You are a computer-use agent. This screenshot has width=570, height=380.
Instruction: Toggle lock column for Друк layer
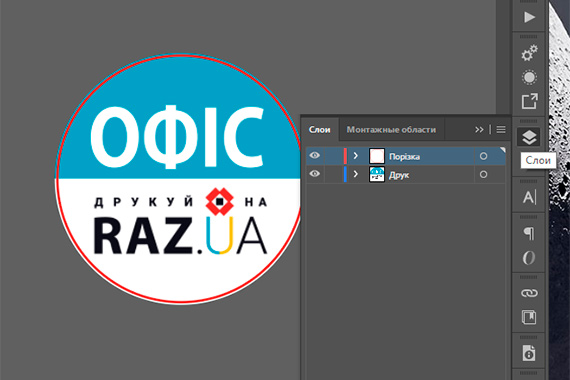click(x=333, y=175)
